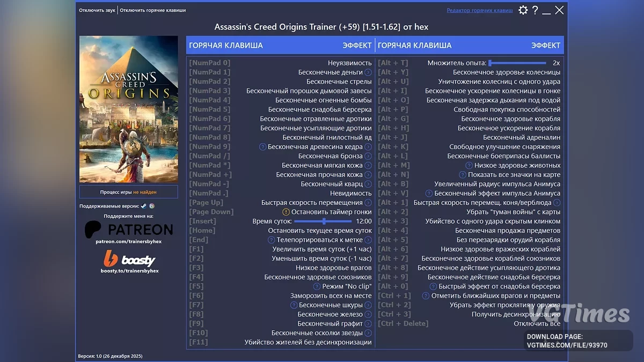644x362 pixels.
Task: Show help for Телепортироваться к метке
Action: [x=272, y=240]
